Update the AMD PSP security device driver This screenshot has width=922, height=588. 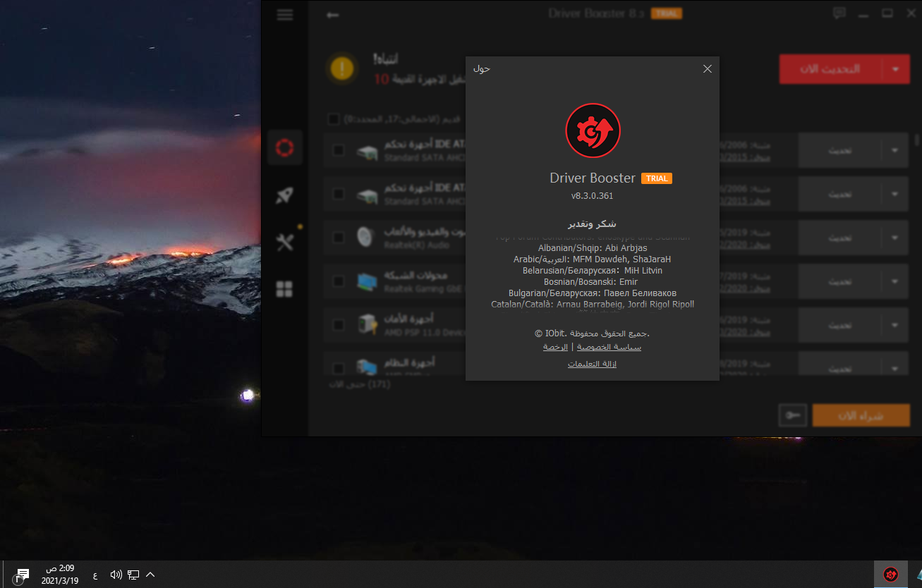point(839,326)
